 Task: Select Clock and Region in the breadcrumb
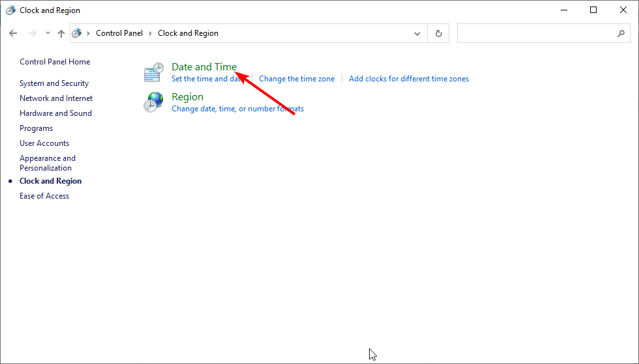[188, 33]
